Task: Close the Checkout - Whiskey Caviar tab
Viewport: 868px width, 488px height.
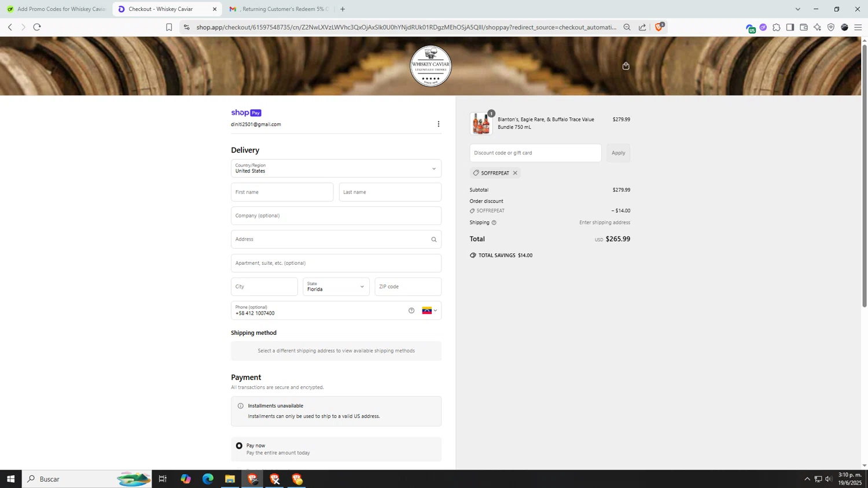Action: pyautogui.click(x=215, y=9)
